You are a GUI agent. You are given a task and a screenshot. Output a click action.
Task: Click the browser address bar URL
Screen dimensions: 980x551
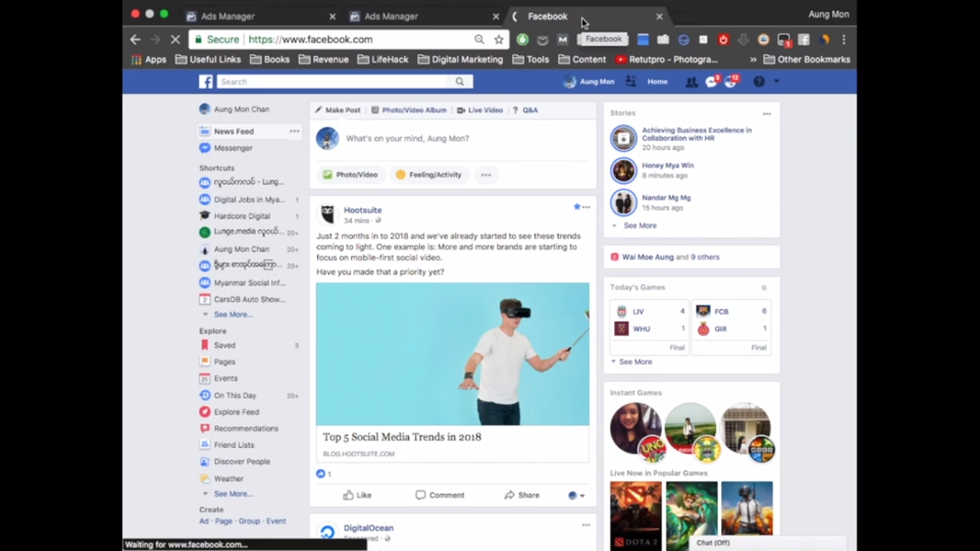pyautogui.click(x=311, y=39)
